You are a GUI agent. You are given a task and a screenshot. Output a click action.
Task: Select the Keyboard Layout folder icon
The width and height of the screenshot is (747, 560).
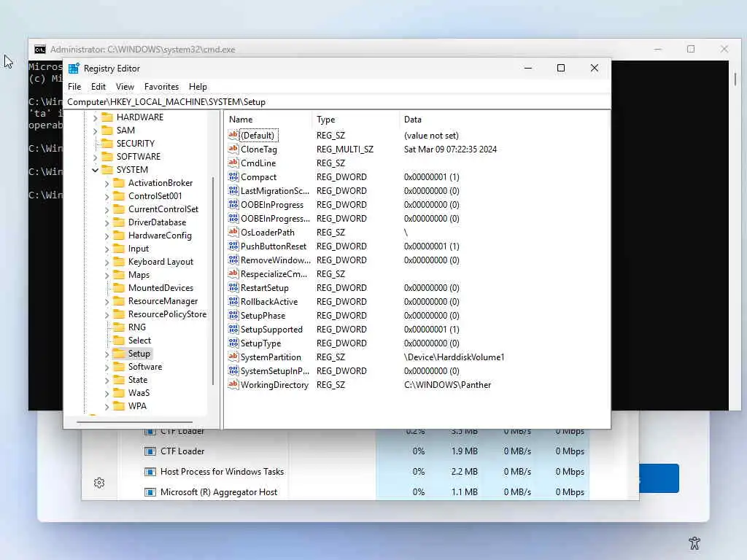coord(119,262)
